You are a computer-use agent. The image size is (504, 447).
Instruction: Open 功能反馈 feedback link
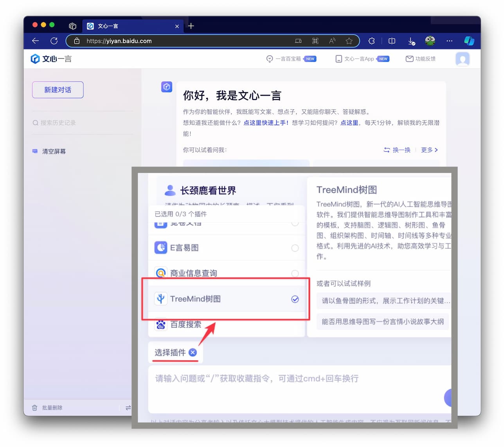(421, 59)
